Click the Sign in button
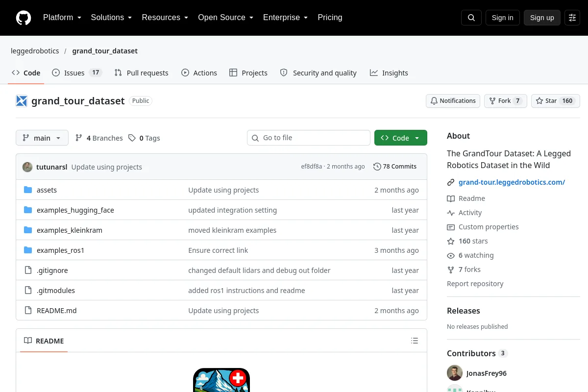 502,18
